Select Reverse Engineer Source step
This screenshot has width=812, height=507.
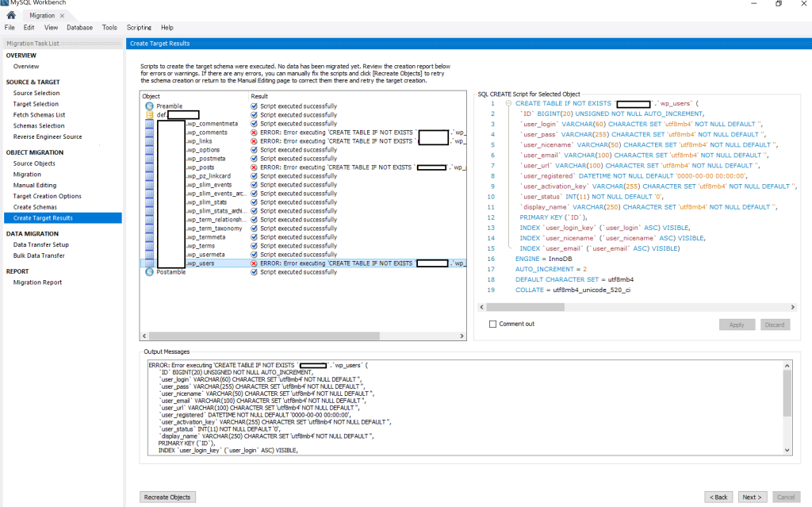[48, 136]
